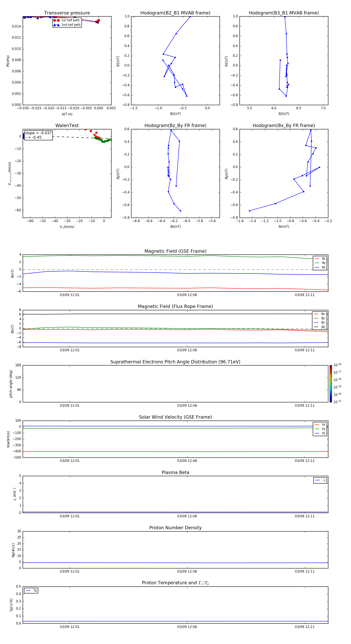Viewport: 351px width, 644px height.
Task: Click |B| entry in Flux Rope legend
Action: (x=320, y=327)
